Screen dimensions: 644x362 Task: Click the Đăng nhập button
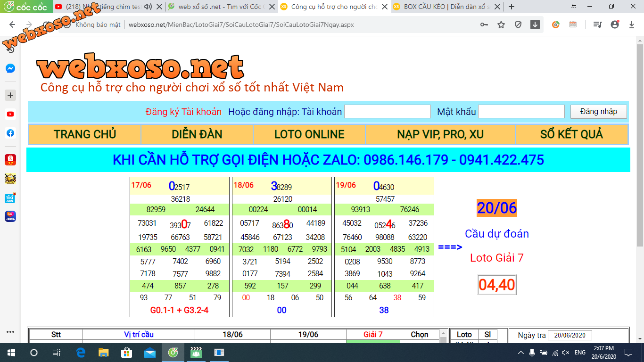tap(599, 112)
